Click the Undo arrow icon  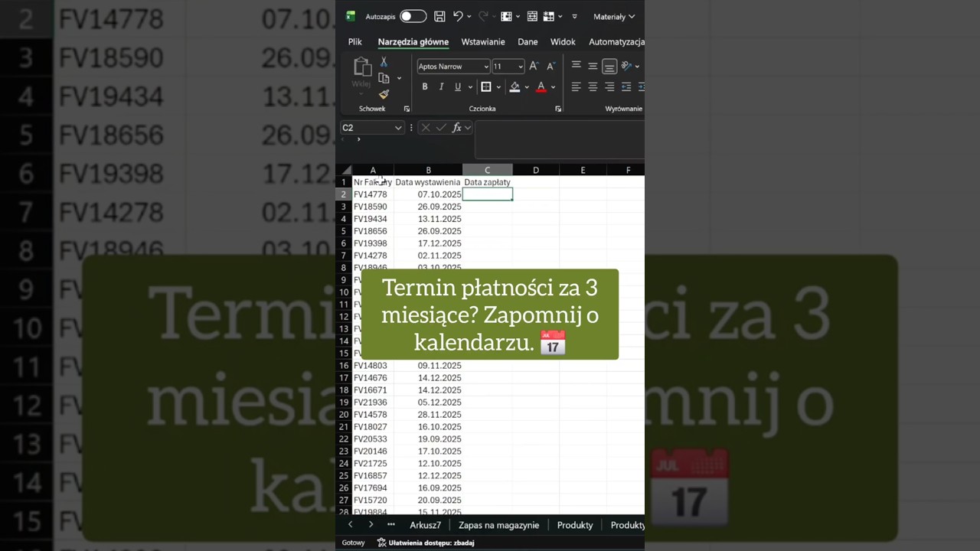tap(458, 16)
